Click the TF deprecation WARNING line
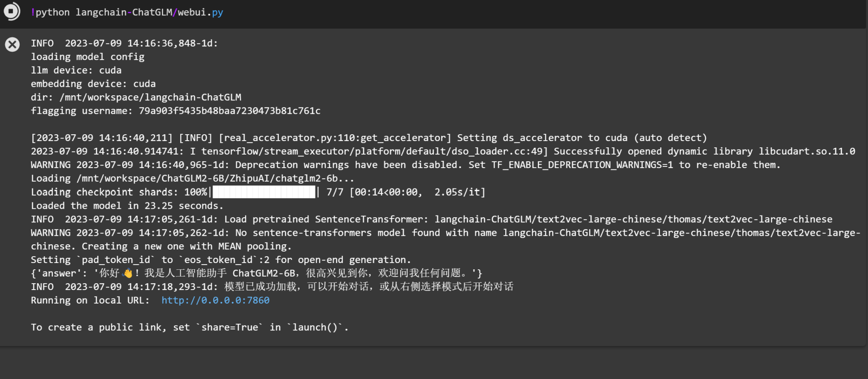Screen dimensions: 868x379 406,165
